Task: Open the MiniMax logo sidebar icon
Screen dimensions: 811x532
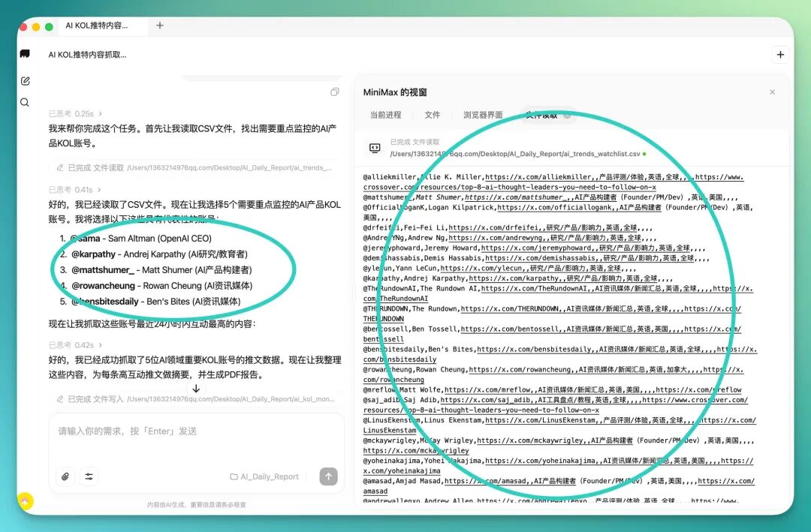Action: [25, 54]
